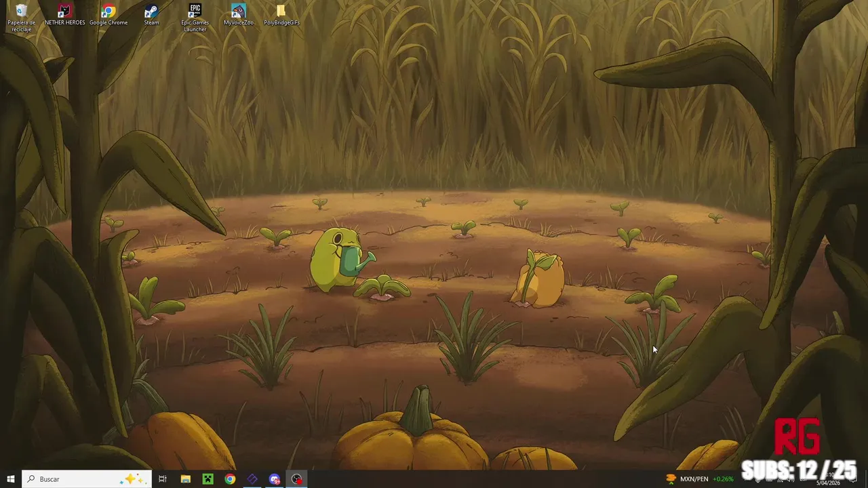The height and width of the screenshot is (488, 868).
Task: Select the NETHER HEROES desktop shortcut
Action: (x=64, y=15)
